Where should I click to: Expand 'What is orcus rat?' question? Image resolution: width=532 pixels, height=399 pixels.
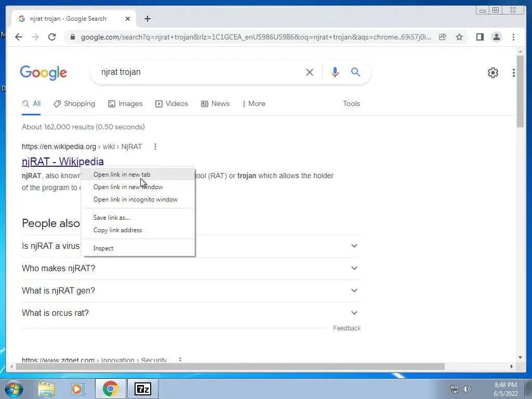[191, 313]
